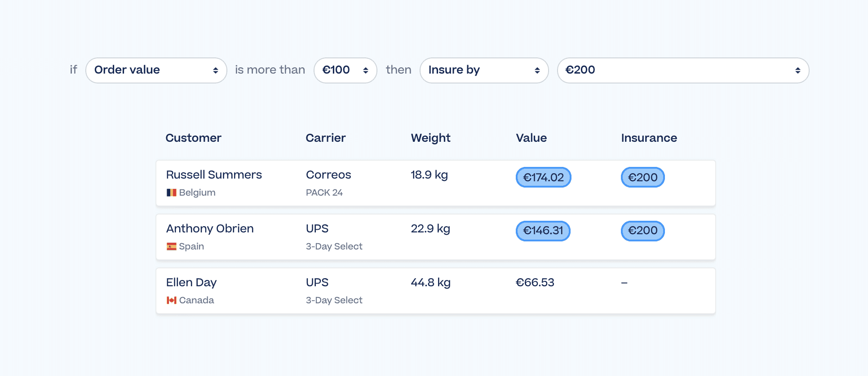
Task: Click the Belgium flag icon
Action: pyautogui.click(x=172, y=192)
